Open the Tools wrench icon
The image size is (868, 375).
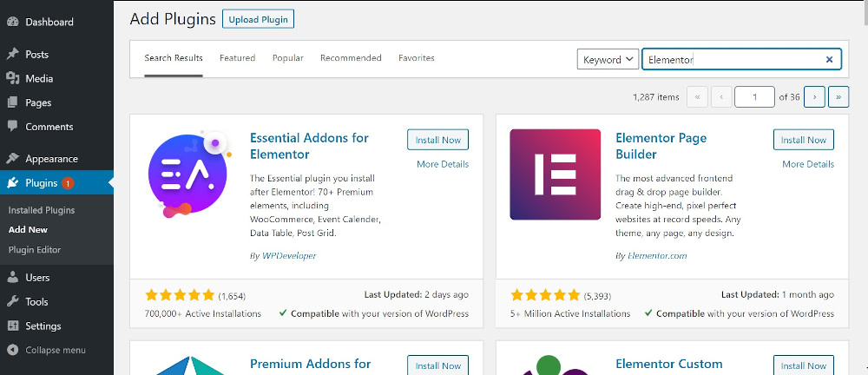12,302
